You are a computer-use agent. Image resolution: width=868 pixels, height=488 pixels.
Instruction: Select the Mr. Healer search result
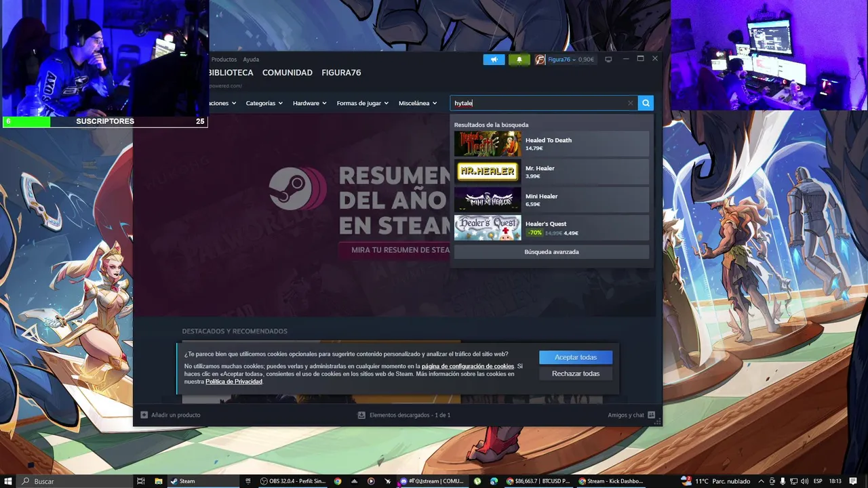[551, 171]
